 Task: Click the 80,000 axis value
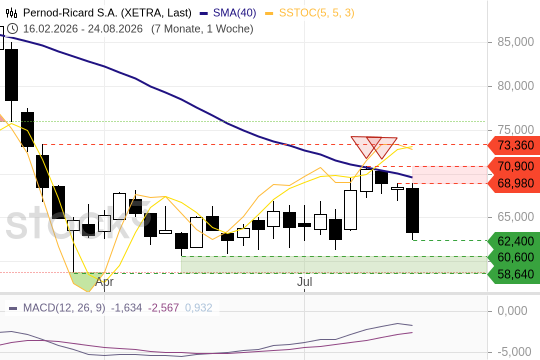click(516, 86)
